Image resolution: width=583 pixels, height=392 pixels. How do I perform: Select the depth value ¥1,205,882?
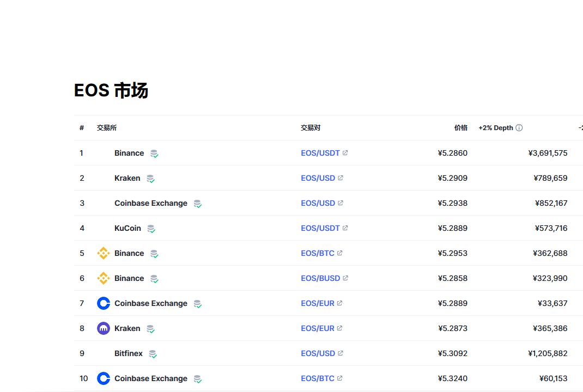coord(548,353)
